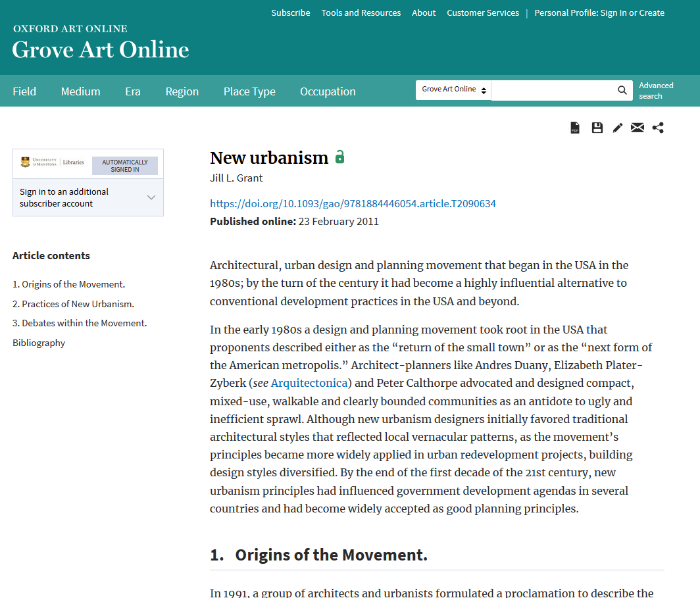This screenshot has width=700, height=598.
Task: Click the green open-access padlock icon
Action: [339, 157]
